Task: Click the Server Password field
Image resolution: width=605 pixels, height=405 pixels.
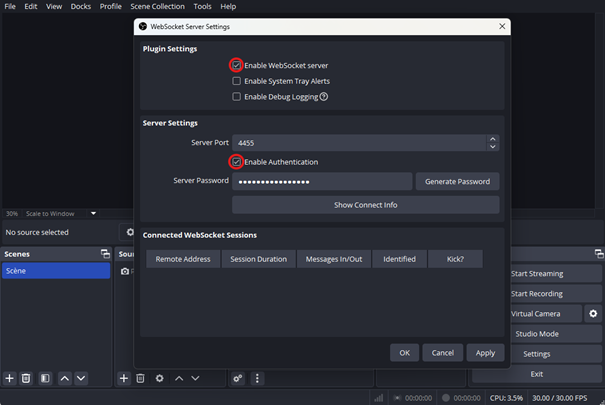Action: pos(322,181)
